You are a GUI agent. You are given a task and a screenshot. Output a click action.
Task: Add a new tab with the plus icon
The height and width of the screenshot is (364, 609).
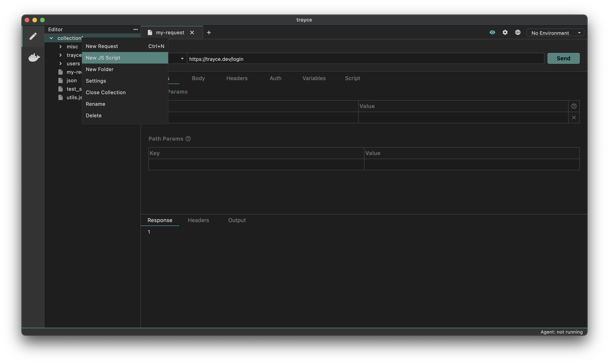coord(209,33)
